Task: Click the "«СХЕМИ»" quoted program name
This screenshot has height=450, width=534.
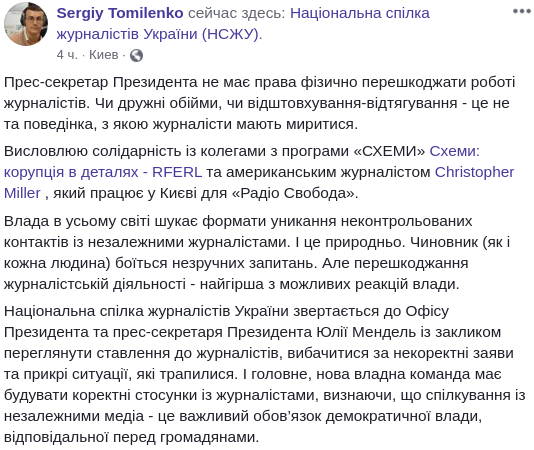Action: point(390,151)
